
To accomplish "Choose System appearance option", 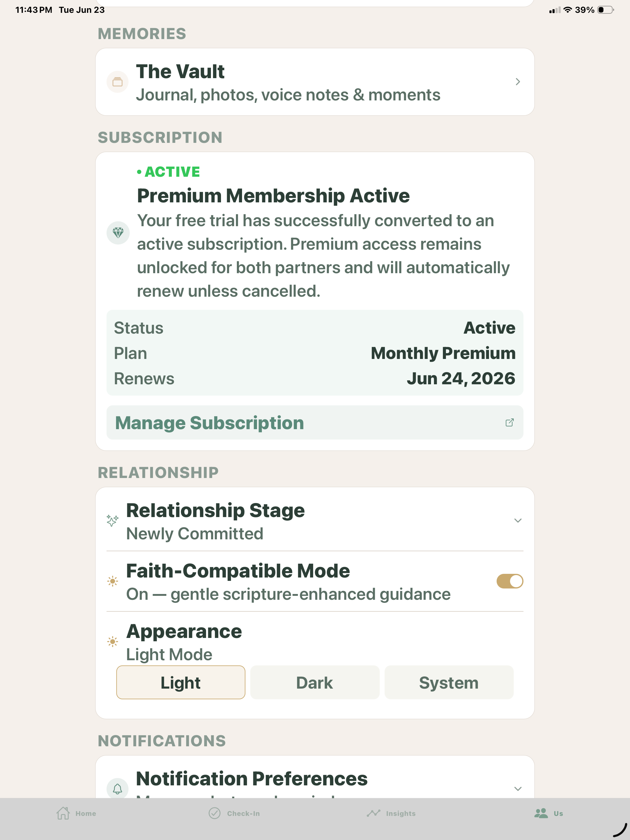I will point(449,682).
